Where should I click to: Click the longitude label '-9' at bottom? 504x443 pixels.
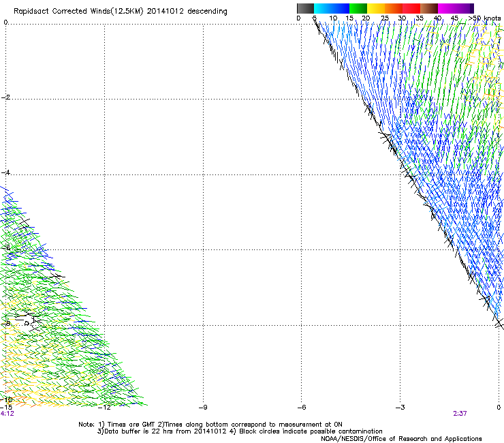(203, 408)
